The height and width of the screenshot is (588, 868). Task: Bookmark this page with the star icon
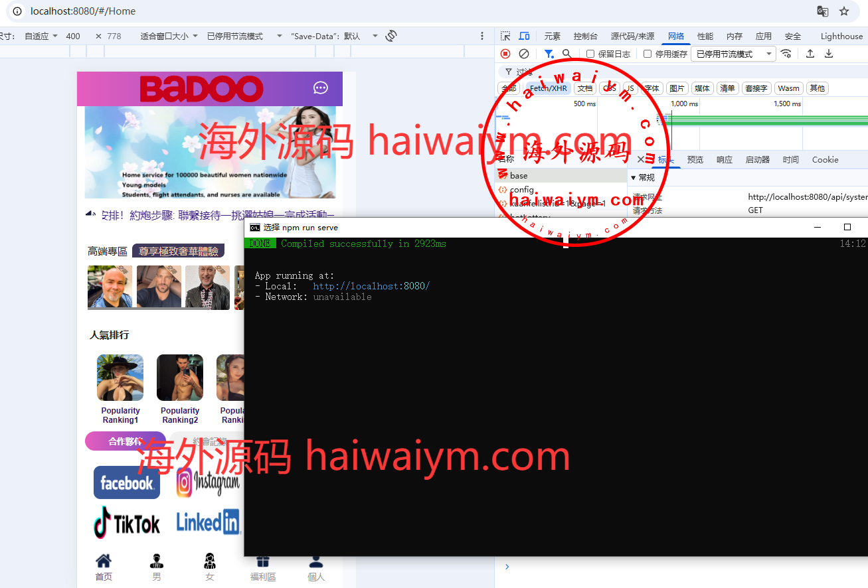pyautogui.click(x=844, y=11)
